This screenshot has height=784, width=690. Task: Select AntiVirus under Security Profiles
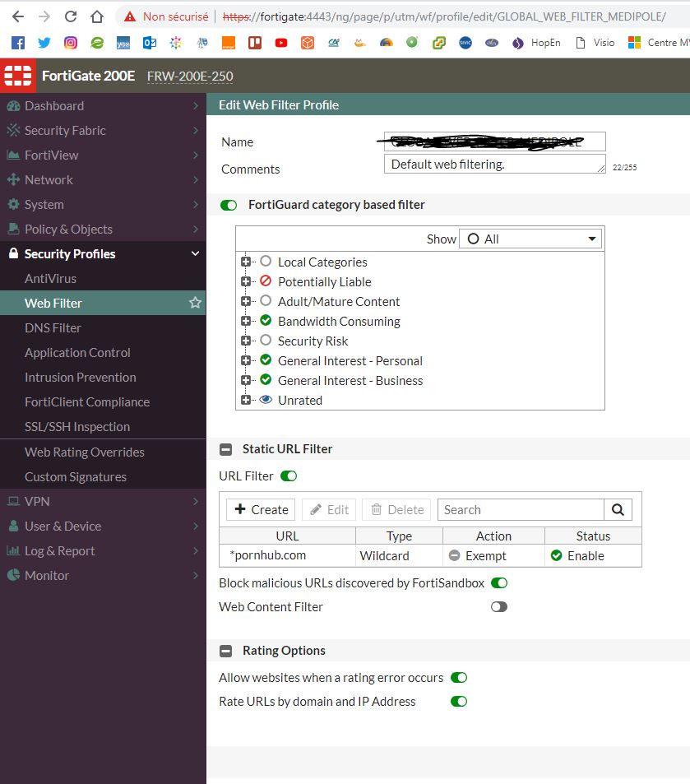point(103,279)
